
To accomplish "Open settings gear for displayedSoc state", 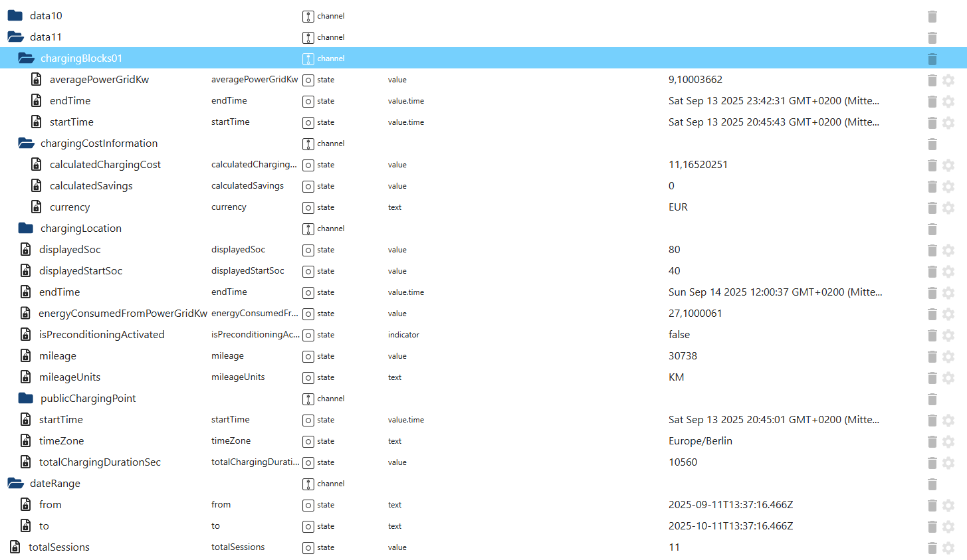I will 948,250.
